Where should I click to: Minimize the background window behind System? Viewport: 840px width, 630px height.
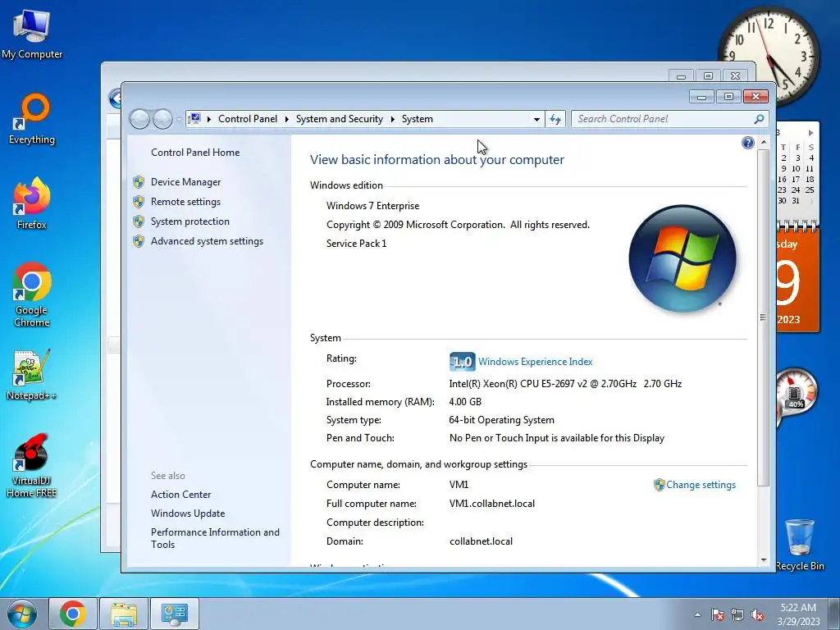point(681,76)
